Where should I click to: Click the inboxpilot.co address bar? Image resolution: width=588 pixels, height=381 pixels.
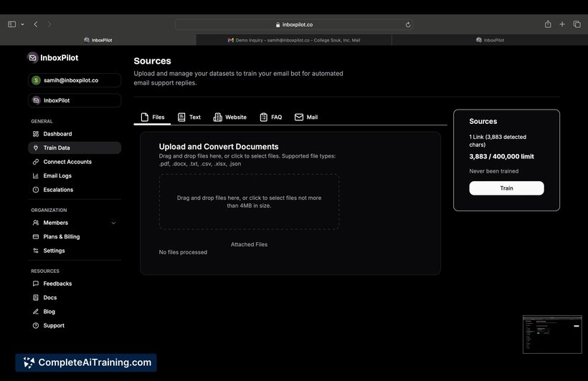(294, 24)
